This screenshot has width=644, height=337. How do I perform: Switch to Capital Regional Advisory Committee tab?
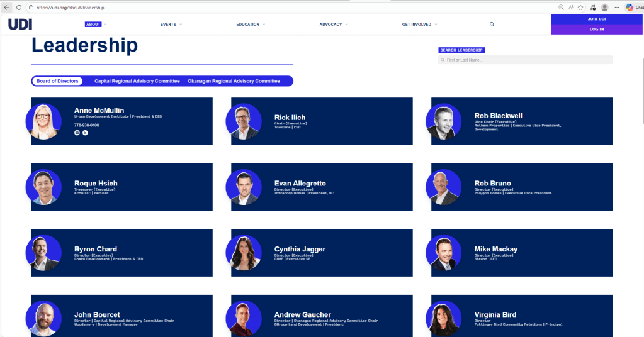coord(137,81)
